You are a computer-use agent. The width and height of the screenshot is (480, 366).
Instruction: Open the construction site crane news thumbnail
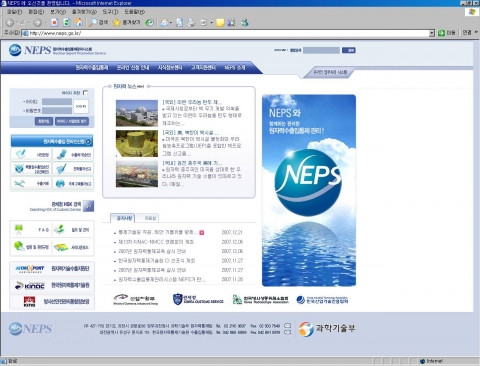coord(137,174)
